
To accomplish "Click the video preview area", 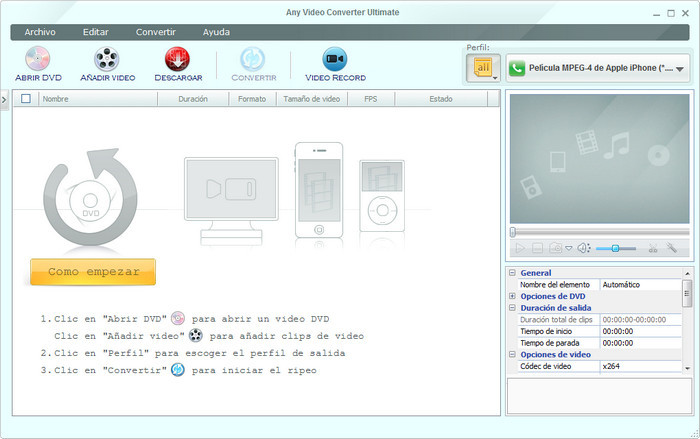I will [x=600, y=159].
